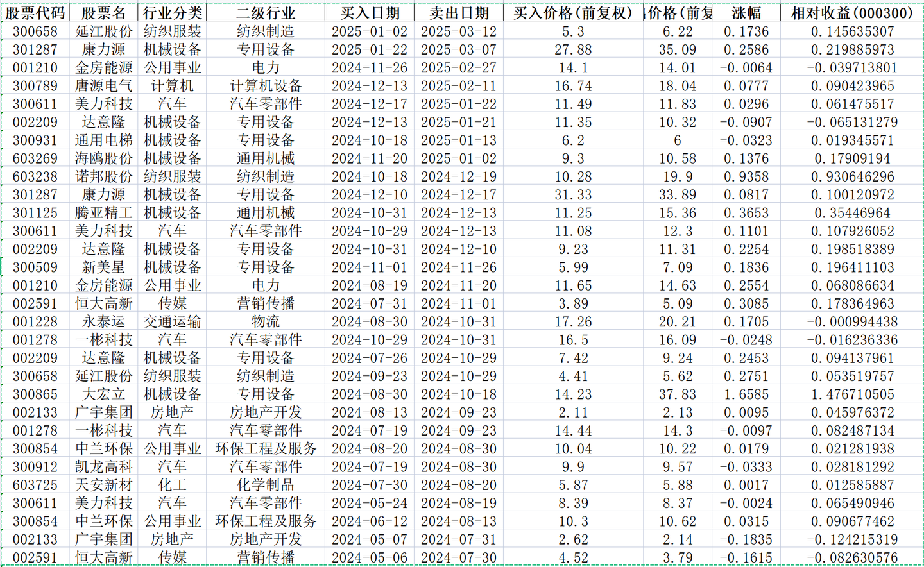Select the 0.35446964 relative return
Image resolution: width=924 pixels, height=567 pixels.
coord(852,213)
